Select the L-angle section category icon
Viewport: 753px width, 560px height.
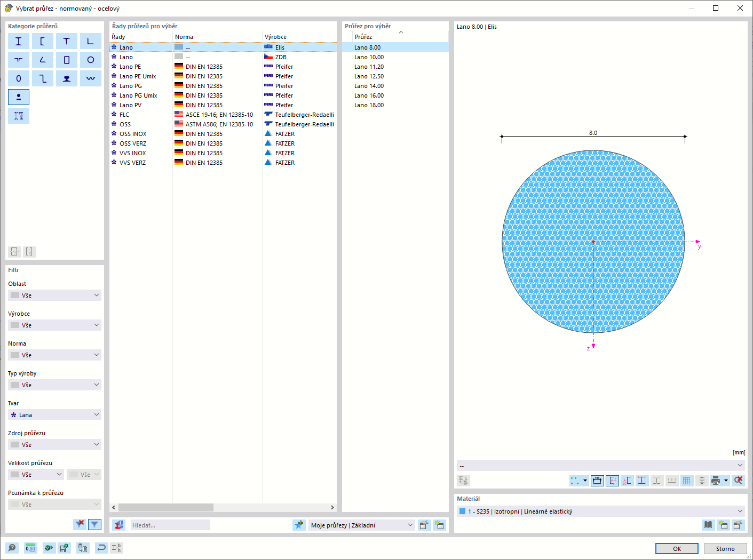click(91, 41)
